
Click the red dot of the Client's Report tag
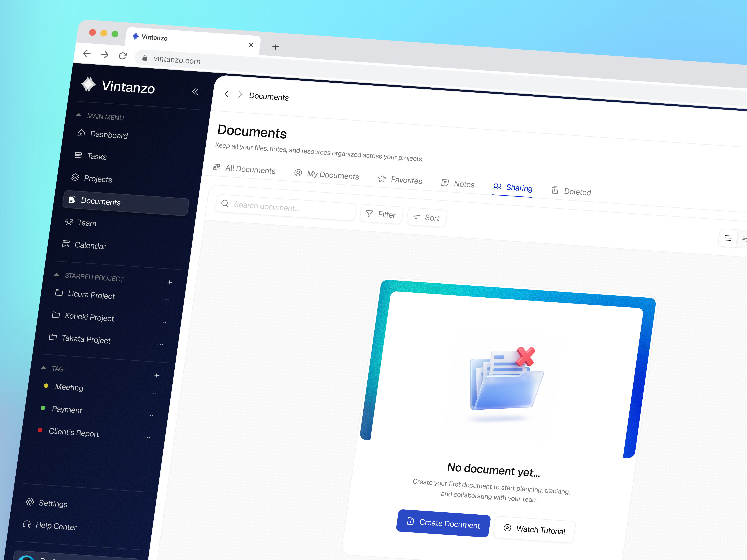(x=40, y=430)
